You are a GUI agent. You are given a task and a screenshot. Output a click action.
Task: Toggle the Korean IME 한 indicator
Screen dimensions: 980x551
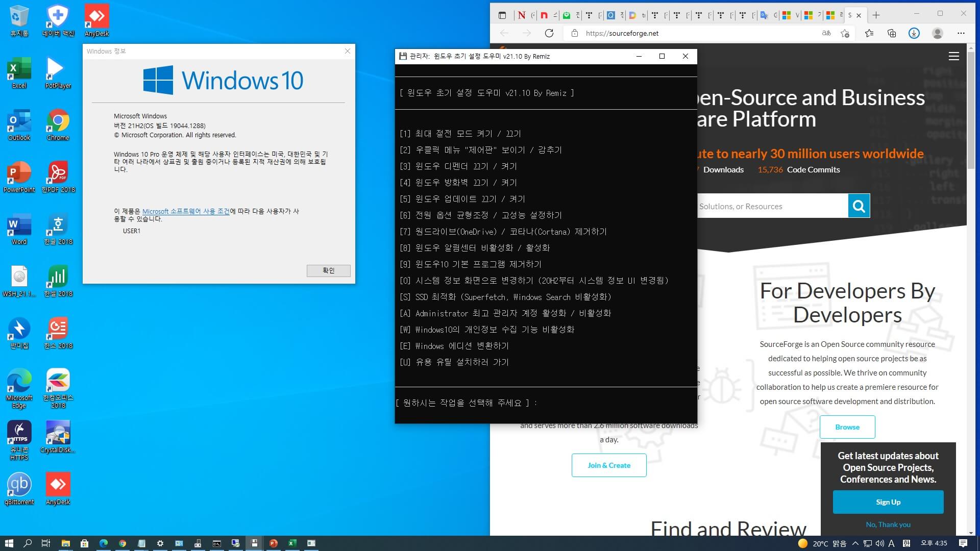906,543
